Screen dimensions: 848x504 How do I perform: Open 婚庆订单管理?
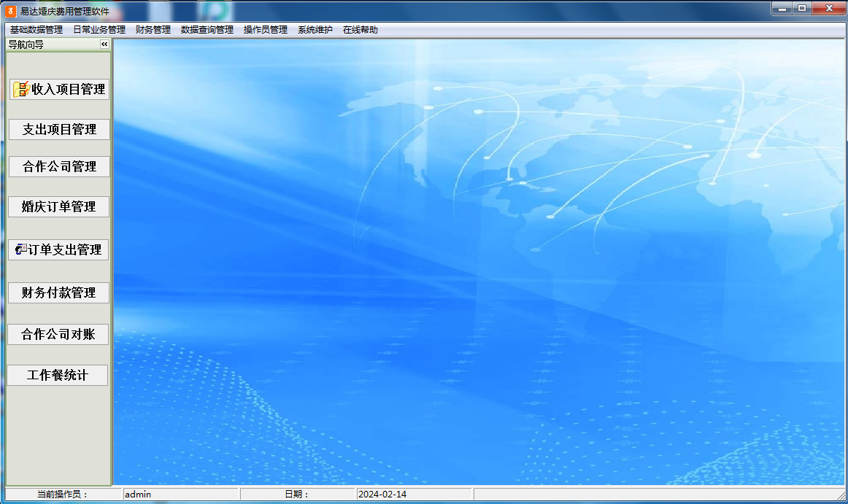coord(58,206)
